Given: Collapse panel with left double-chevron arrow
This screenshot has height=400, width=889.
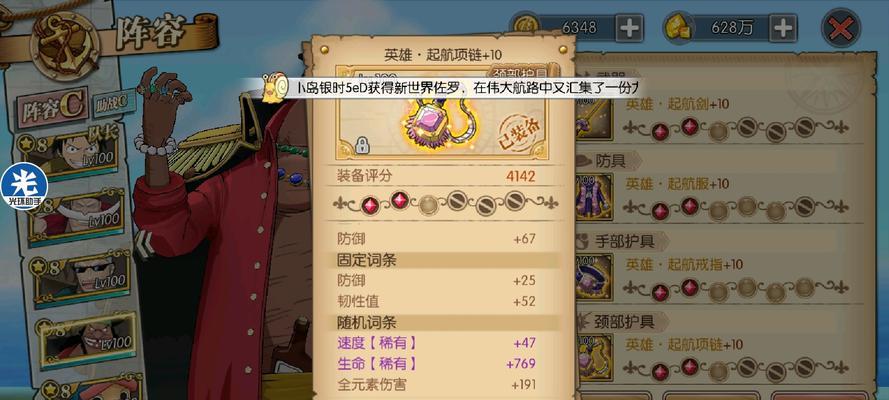Looking at the screenshot, I should [x=144, y=245].
